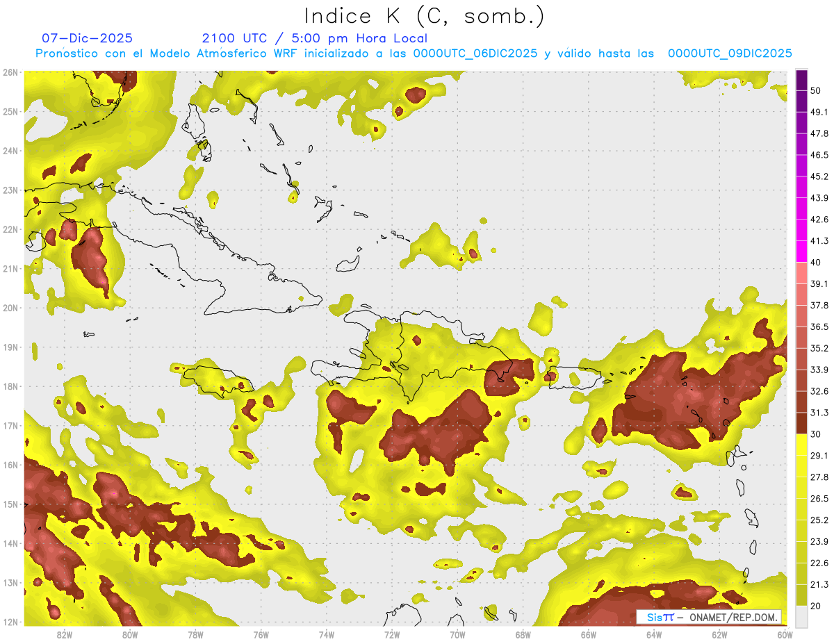Click the longitude label "74W"

[327, 634]
